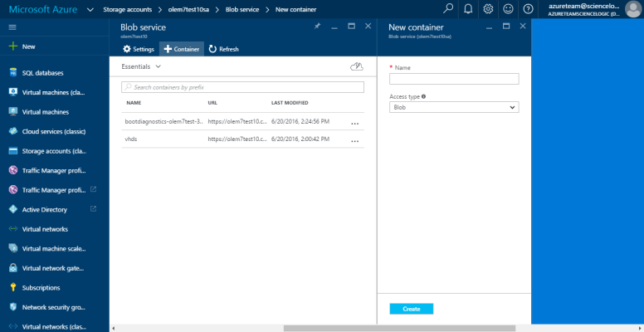Open the Virtual machines sidebar item
The height and width of the screenshot is (332, 644).
tap(45, 112)
